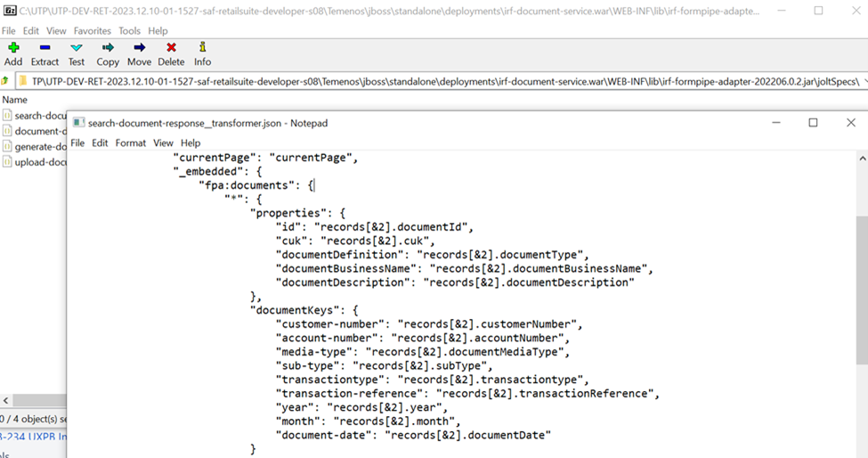The height and width of the screenshot is (458, 868).
Task: Click the "customer-number" line
Action: point(429,324)
